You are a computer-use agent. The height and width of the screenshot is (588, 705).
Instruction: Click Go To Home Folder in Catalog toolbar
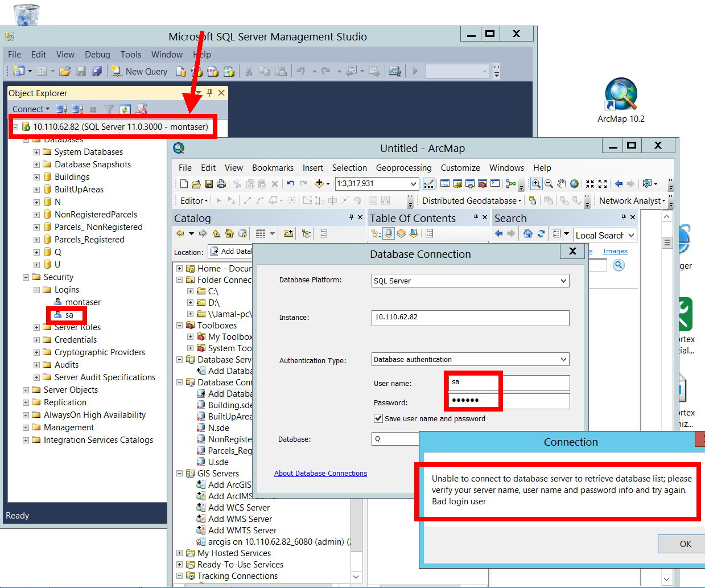tap(229, 233)
